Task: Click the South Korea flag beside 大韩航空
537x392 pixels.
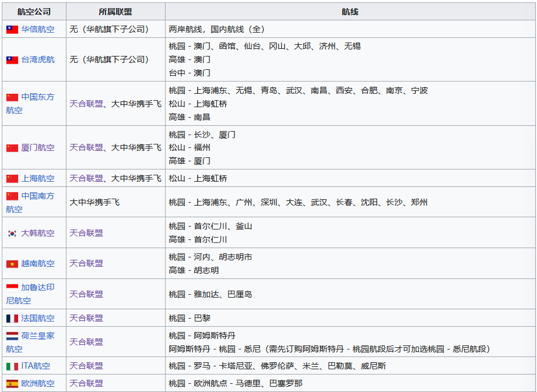Action: tap(12, 234)
